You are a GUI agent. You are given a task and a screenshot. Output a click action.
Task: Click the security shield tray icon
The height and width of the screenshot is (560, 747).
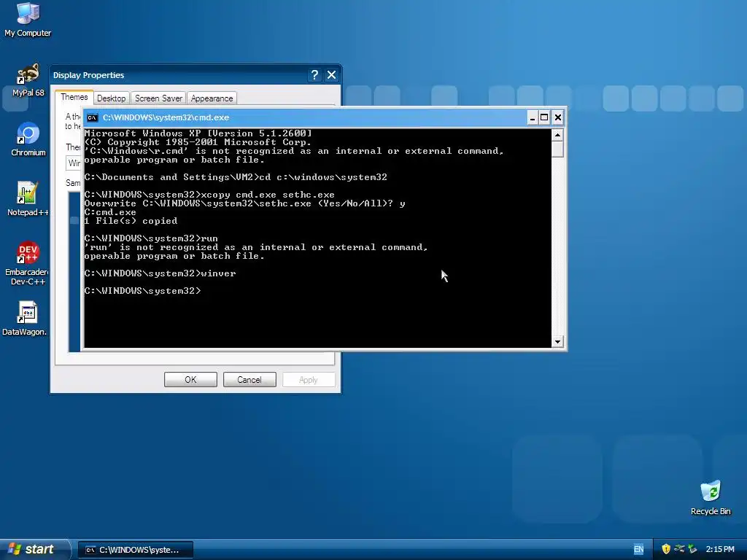(x=666, y=549)
